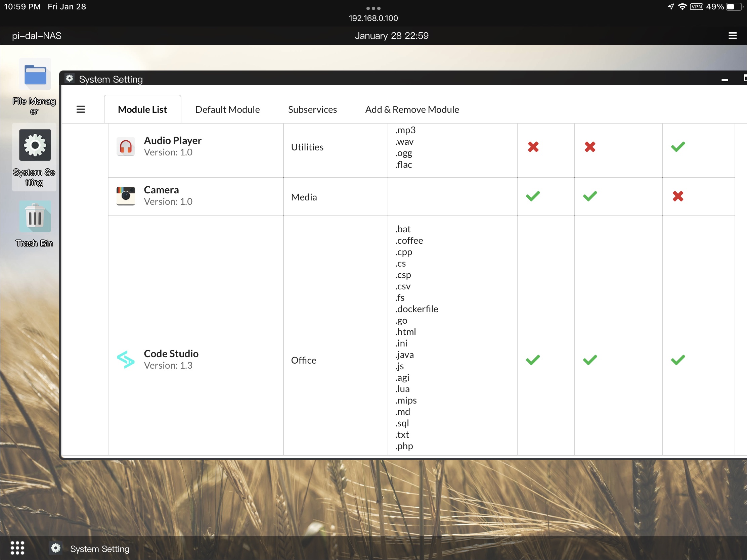Viewport: 747px width, 560px height.
Task: Click the January 28 22:59 clock
Action: pyautogui.click(x=391, y=36)
